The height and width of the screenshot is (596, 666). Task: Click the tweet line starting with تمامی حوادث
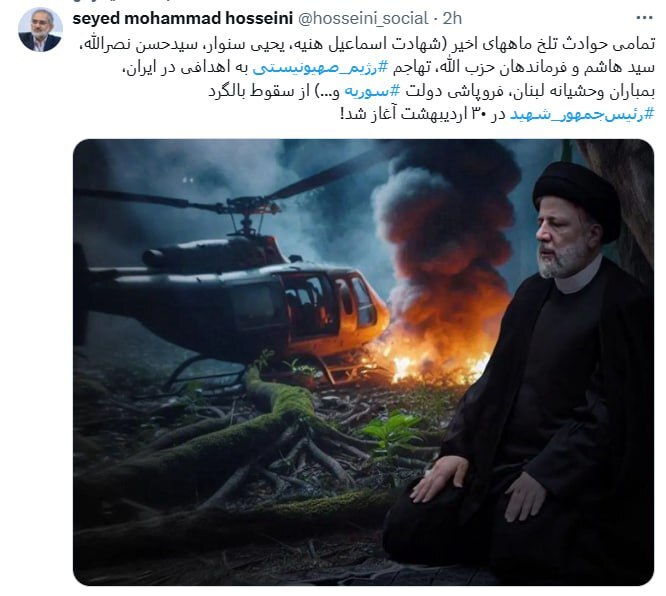(x=367, y=45)
